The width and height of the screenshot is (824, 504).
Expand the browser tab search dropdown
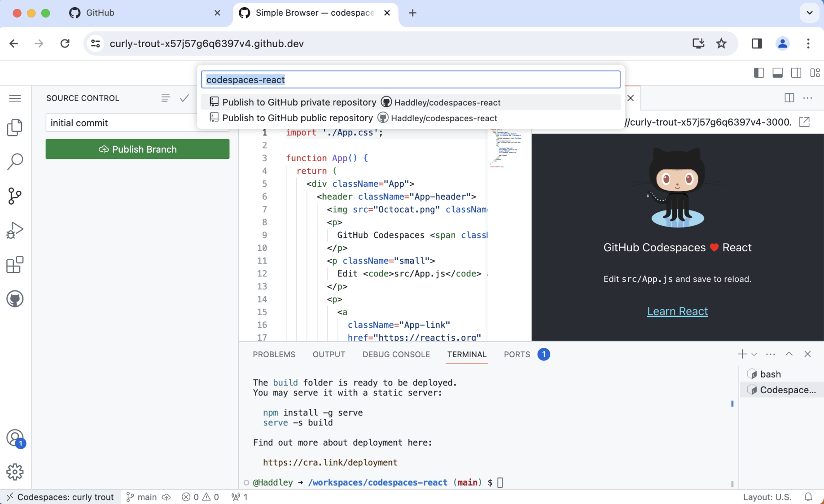(809, 13)
